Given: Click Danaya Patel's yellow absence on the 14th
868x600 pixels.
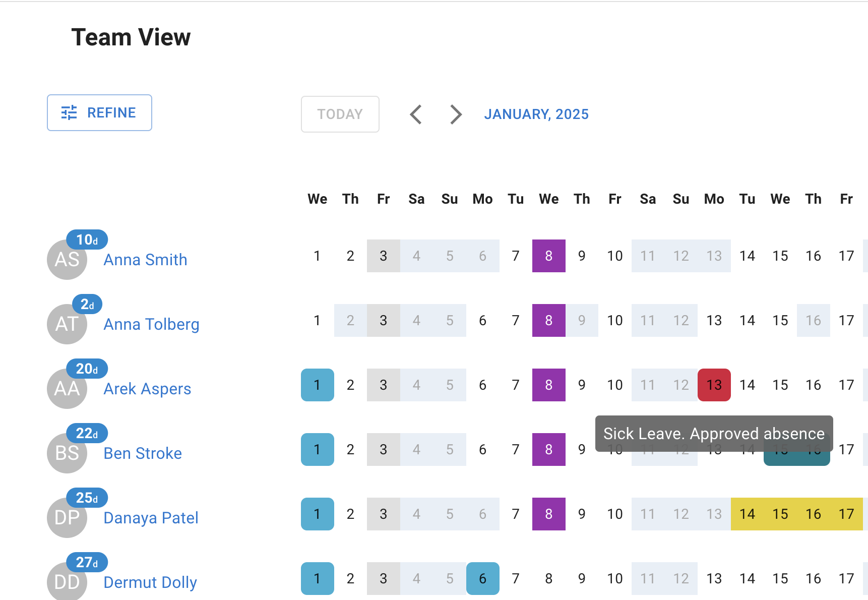Looking at the screenshot, I should pyautogui.click(x=748, y=514).
